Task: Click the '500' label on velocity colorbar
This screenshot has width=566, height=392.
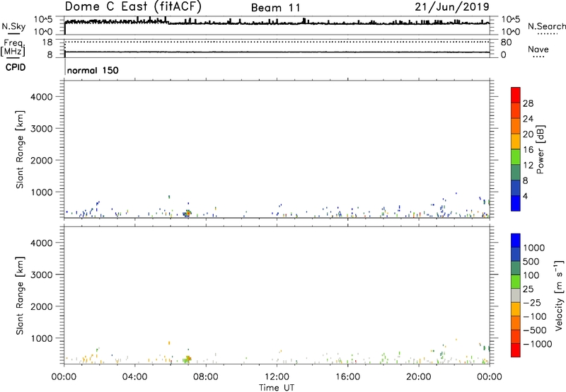Action: (531, 262)
